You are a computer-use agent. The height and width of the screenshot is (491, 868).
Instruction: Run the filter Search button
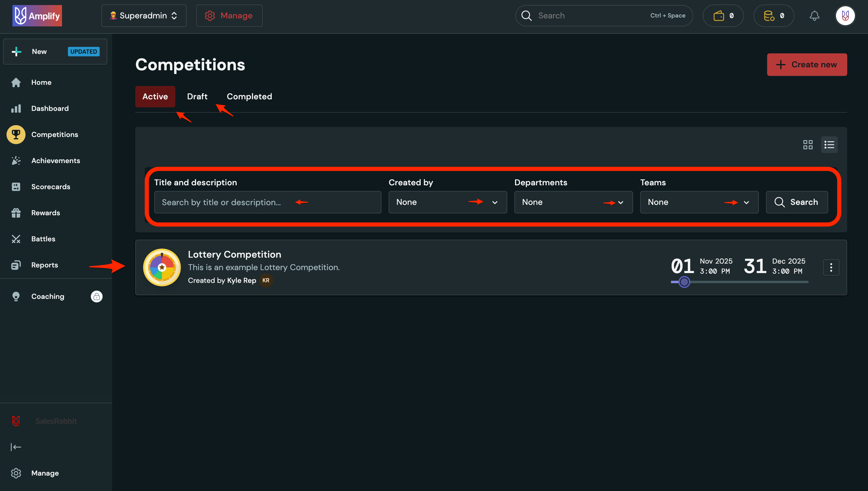click(797, 202)
